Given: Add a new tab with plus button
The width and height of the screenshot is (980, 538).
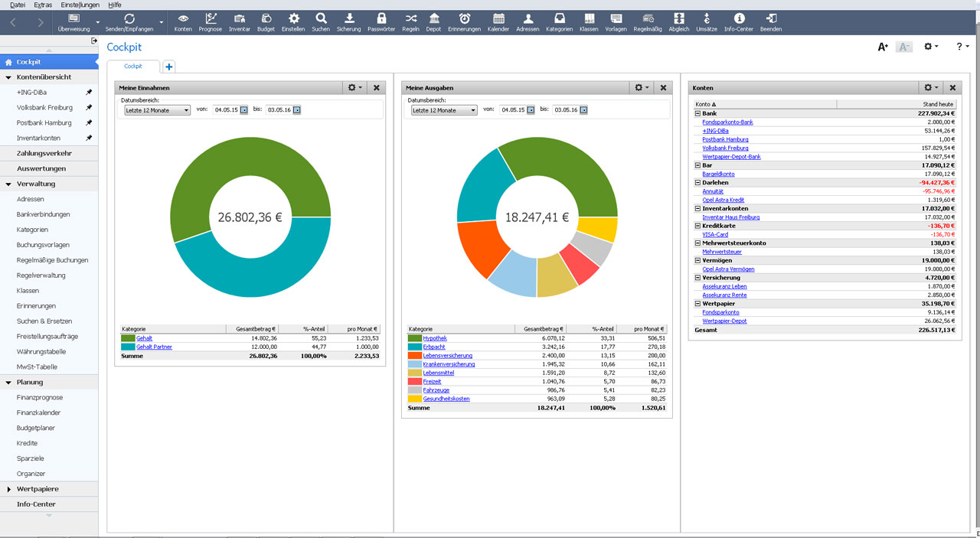Looking at the screenshot, I should (x=169, y=67).
